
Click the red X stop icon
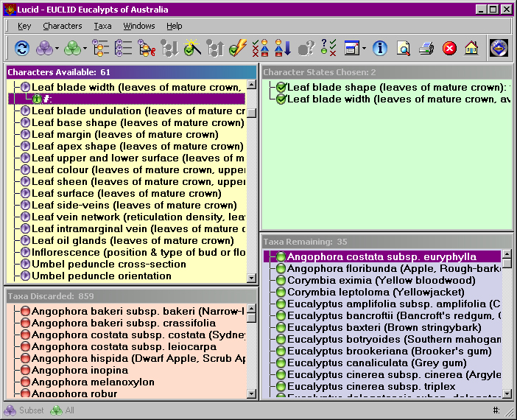coord(449,49)
